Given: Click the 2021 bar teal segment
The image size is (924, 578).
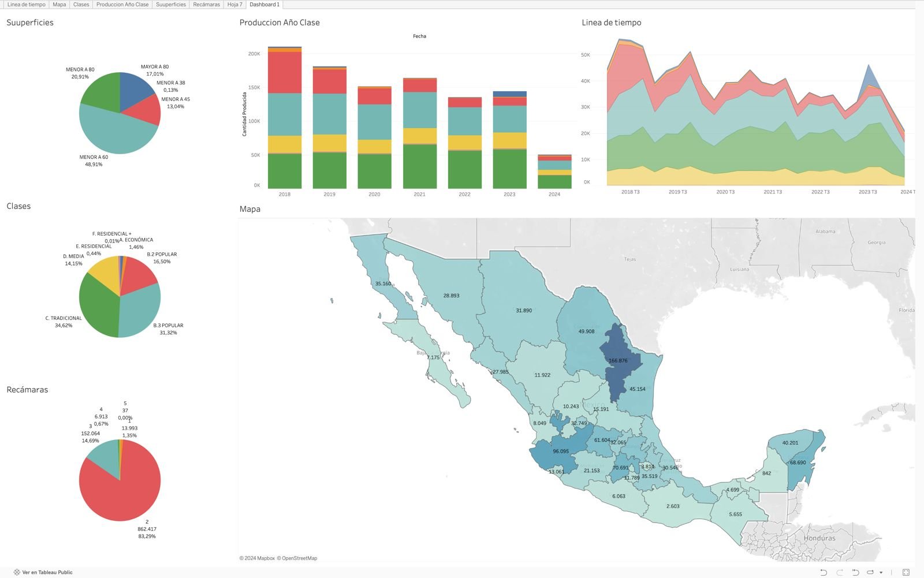Looking at the screenshot, I should [x=420, y=110].
